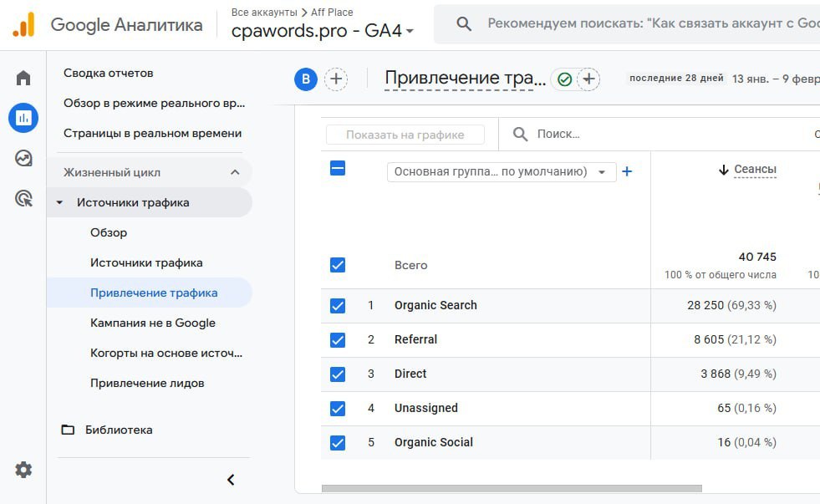This screenshot has height=504, width=820.
Task: Open the Explore icon in left rail
Action: (x=23, y=158)
